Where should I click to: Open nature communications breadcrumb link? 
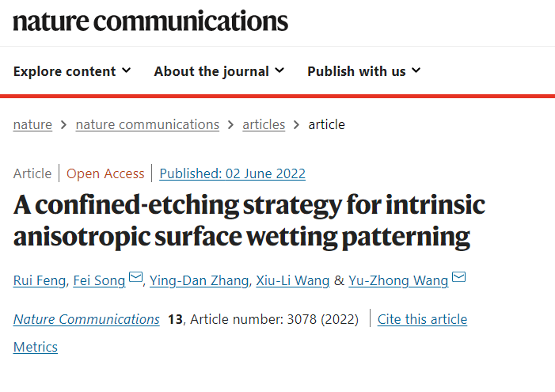tap(147, 124)
